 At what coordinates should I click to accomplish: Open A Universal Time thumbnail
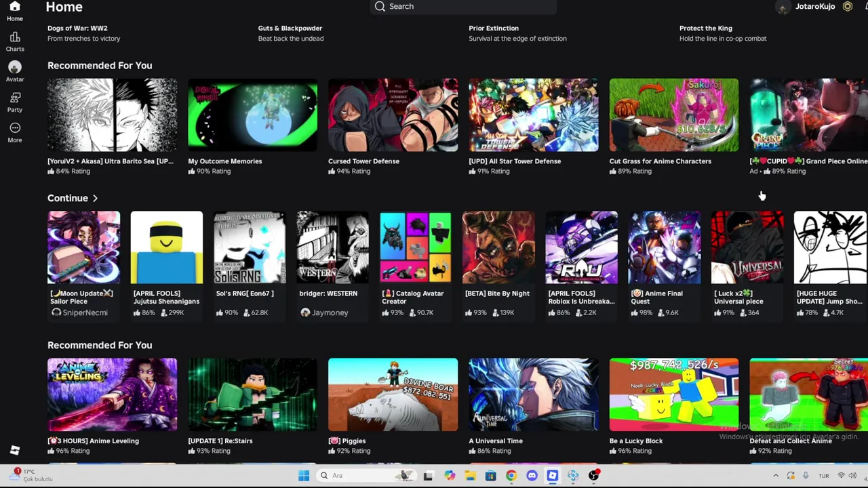coord(533,394)
